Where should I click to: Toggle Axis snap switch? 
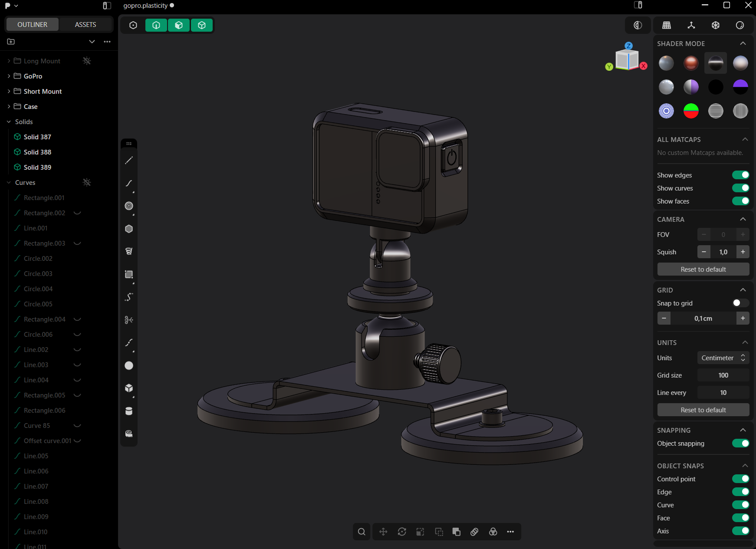click(740, 531)
